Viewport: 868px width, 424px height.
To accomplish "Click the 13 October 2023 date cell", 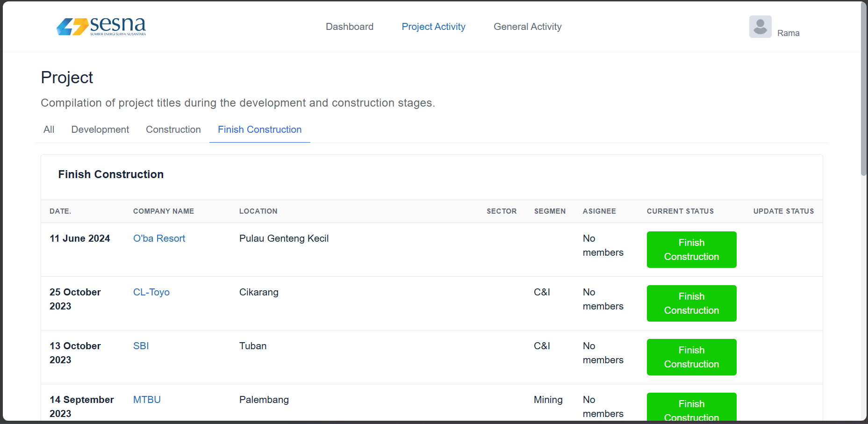I will 75,353.
